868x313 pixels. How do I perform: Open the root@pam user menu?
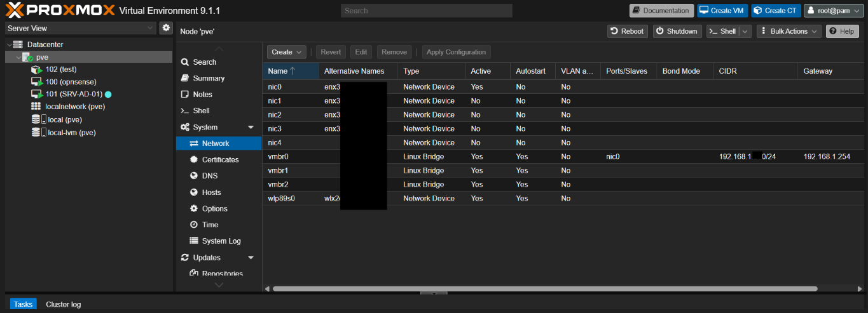coord(834,10)
